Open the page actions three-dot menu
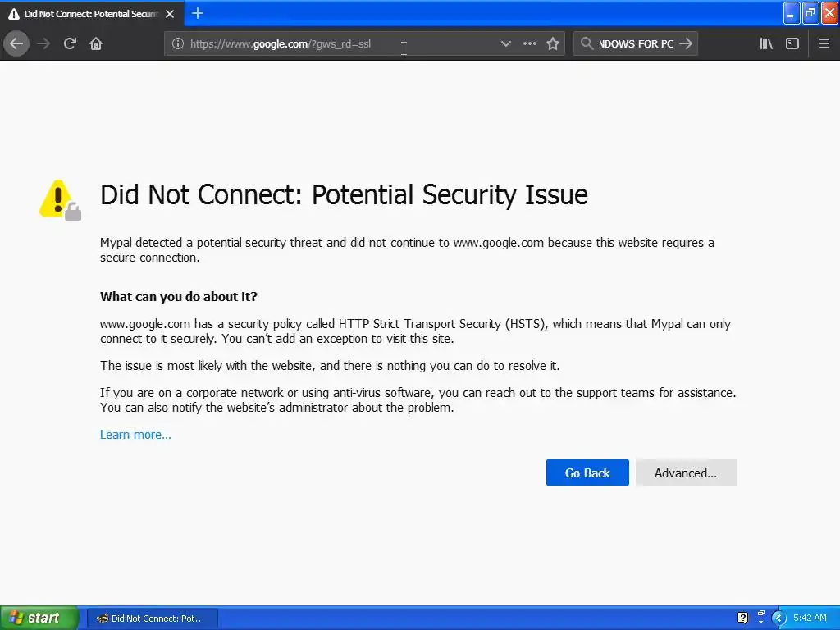 click(530, 43)
